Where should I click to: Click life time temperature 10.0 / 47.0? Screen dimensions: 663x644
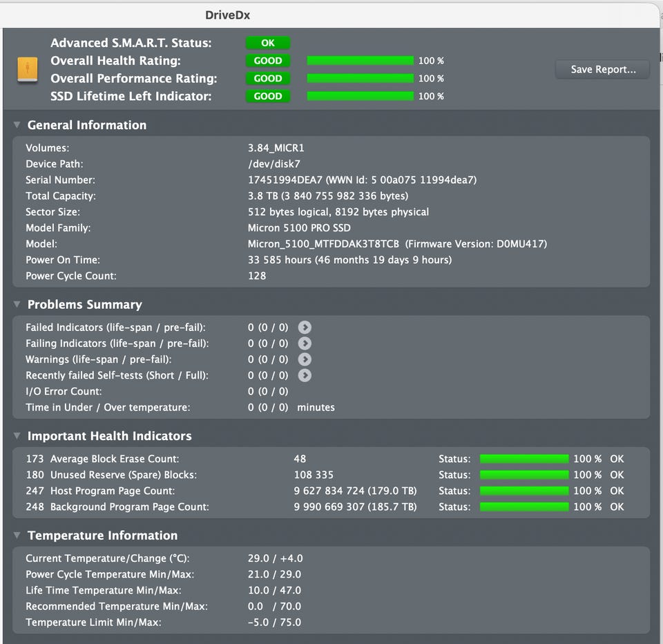point(274,590)
